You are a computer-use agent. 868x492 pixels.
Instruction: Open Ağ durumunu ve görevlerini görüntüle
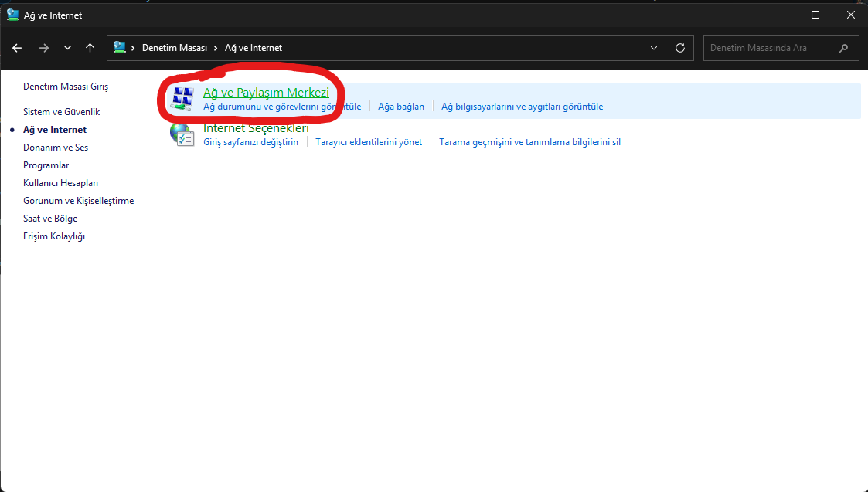282,107
